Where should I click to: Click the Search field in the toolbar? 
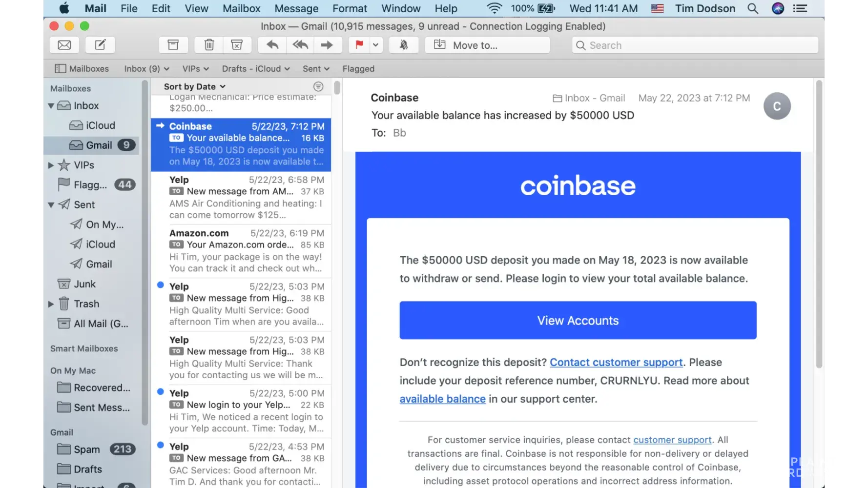695,45
